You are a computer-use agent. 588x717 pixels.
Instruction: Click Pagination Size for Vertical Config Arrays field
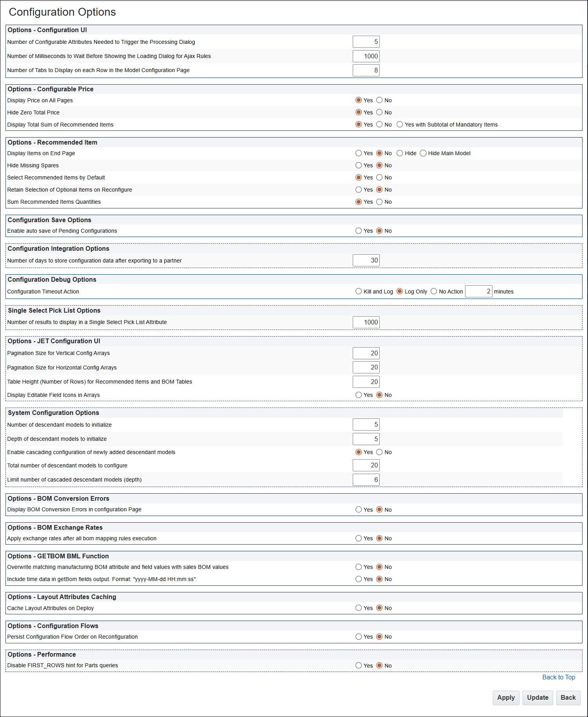[366, 353]
